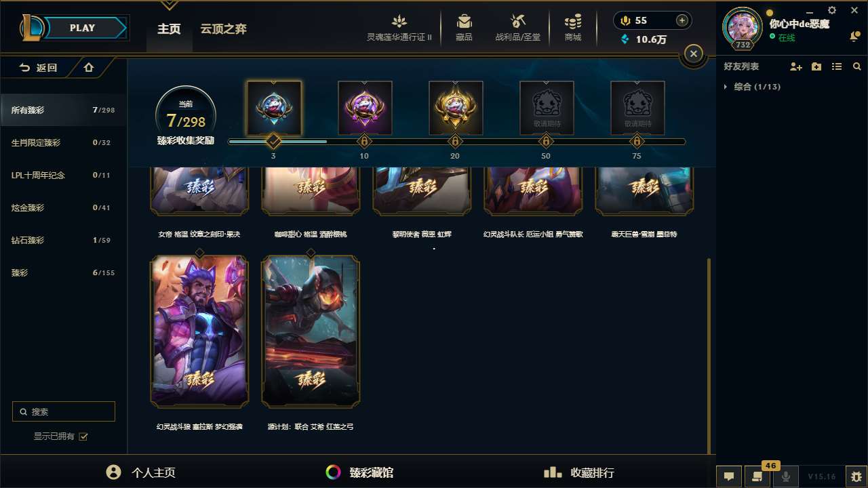Open the 幻灵战斗狼 塞拉斯 skin thumbnail
868x488 pixels.
[x=199, y=331]
